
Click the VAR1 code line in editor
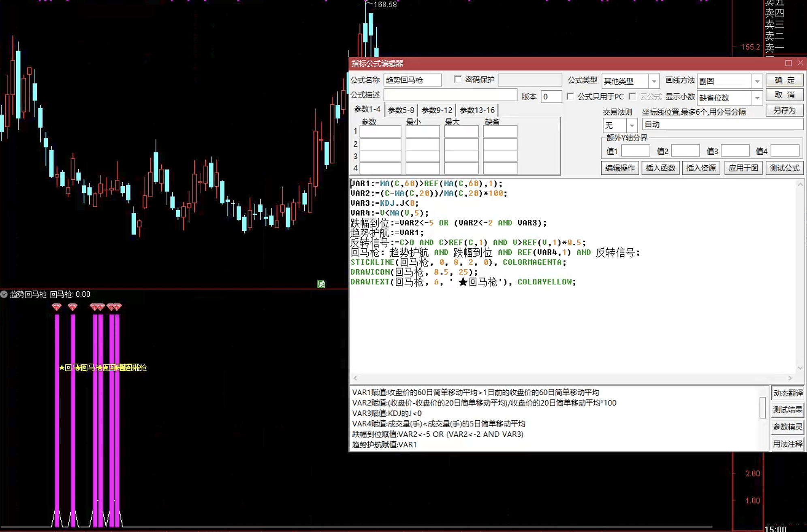(426, 184)
